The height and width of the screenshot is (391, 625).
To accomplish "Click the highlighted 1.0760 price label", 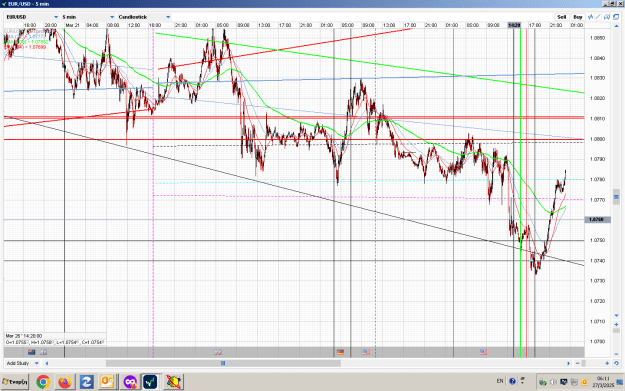I will (x=597, y=220).
